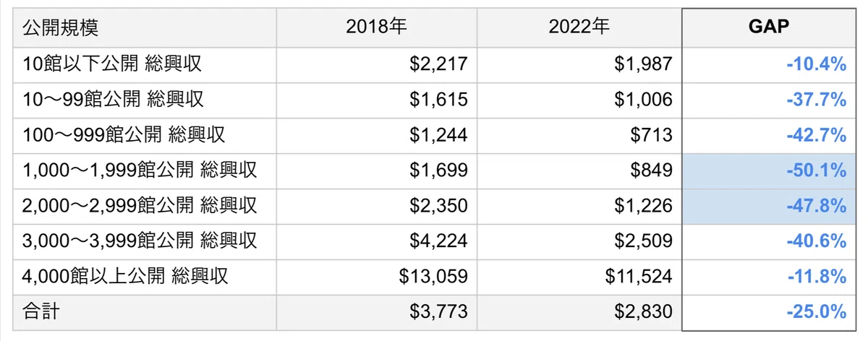This screenshot has width=868, height=341.
Task: Select the 3,000〜3,999館公開 総興収 label
Action: point(140,241)
